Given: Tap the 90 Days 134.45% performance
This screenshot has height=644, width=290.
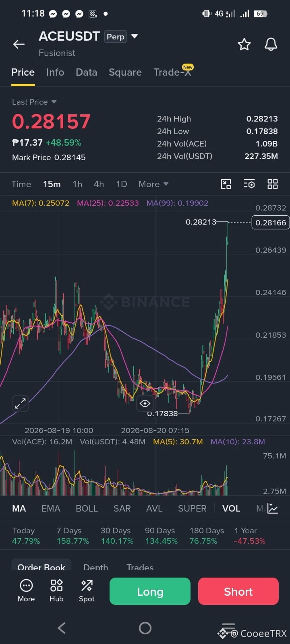Looking at the screenshot, I should point(161,536).
